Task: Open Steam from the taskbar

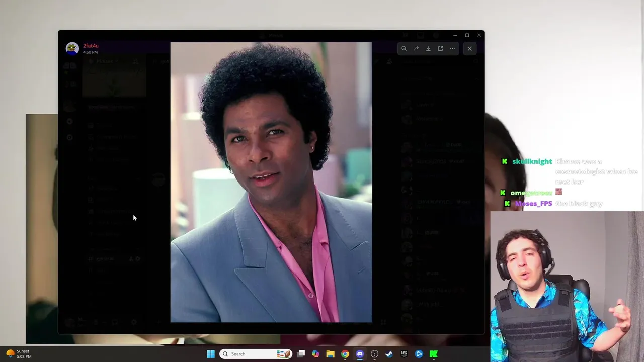Action: [389, 354]
